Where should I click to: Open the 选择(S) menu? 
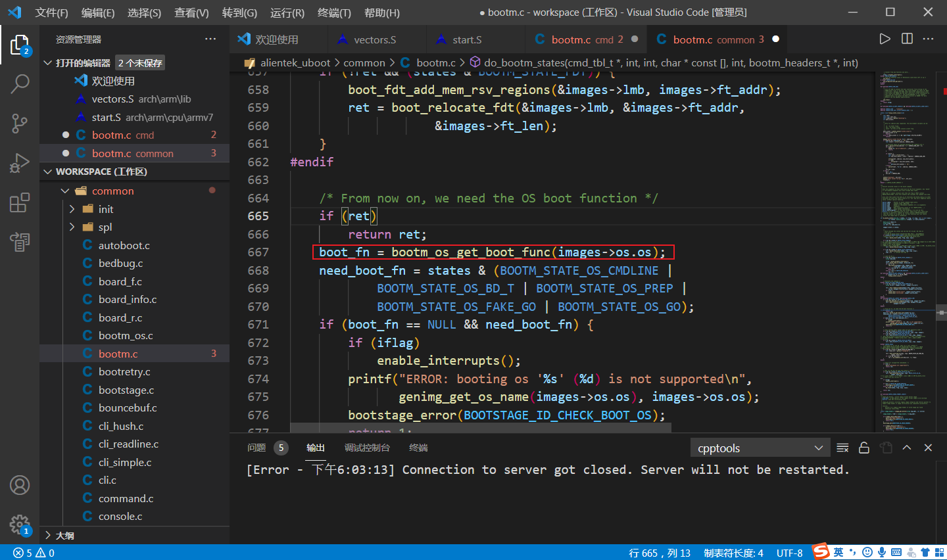click(144, 12)
